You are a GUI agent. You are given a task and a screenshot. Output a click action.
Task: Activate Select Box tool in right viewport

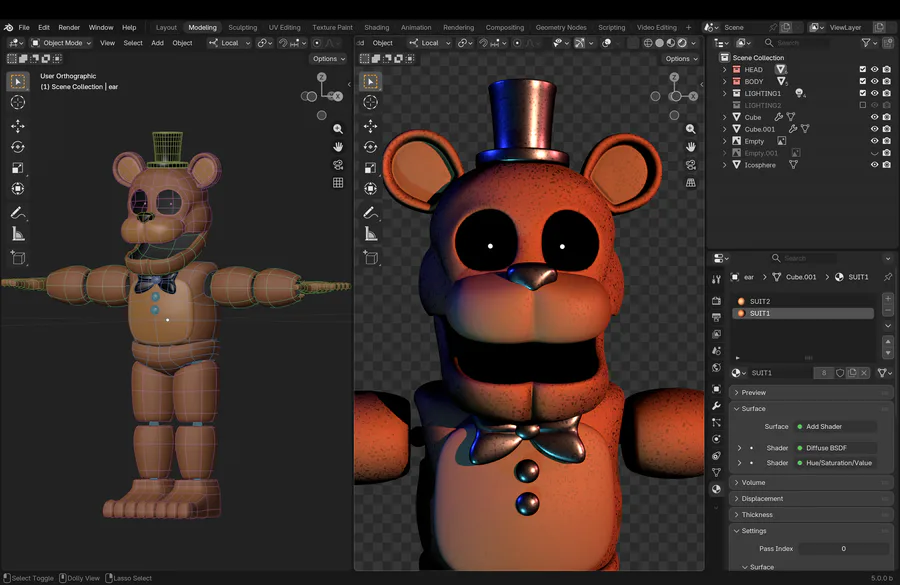pyautogui.click(x=370, y=82)
